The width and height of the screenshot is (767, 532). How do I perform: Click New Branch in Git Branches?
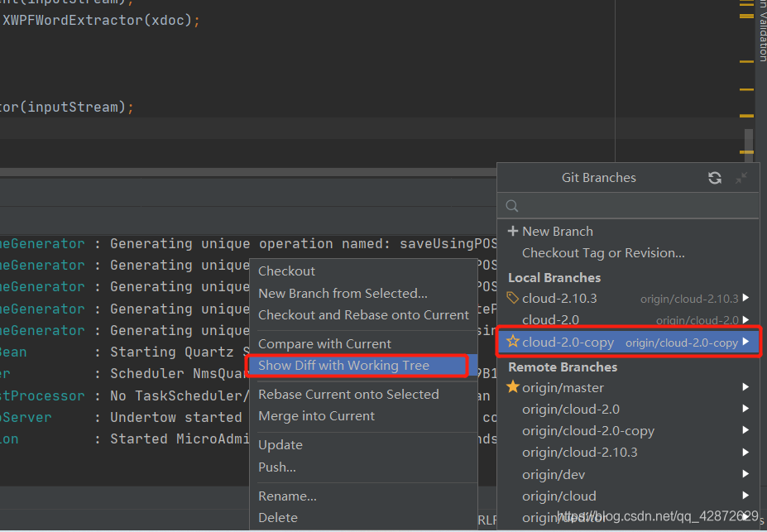pyautogui.click(x=628, y=231)
